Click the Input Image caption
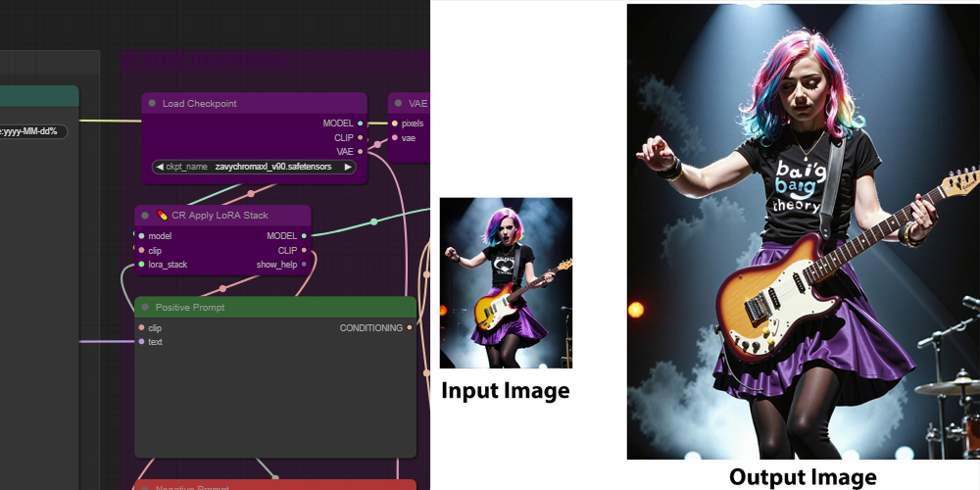The width and height of the screenshot is (980, 490). pos(506,391)
